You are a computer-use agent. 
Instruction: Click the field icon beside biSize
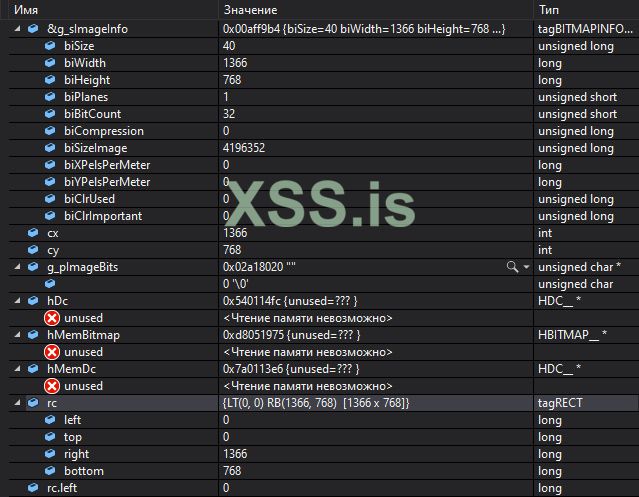[50, 46]
